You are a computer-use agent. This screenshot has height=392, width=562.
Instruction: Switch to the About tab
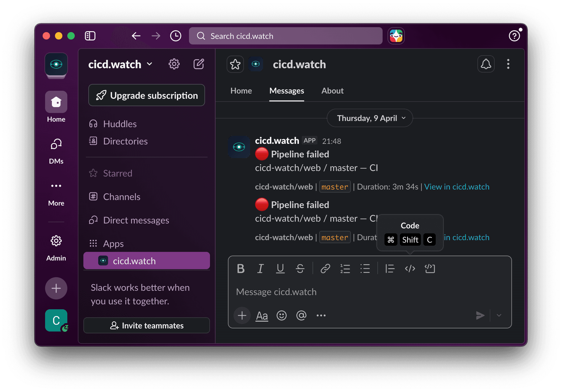pos(332,90)
